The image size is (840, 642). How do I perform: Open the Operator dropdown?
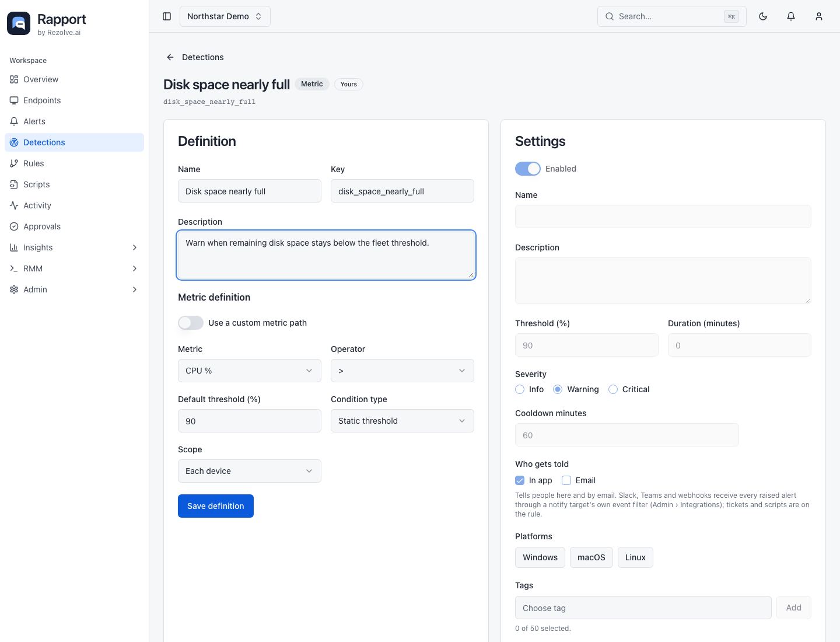pyautogui.click(x=402, y=371)
